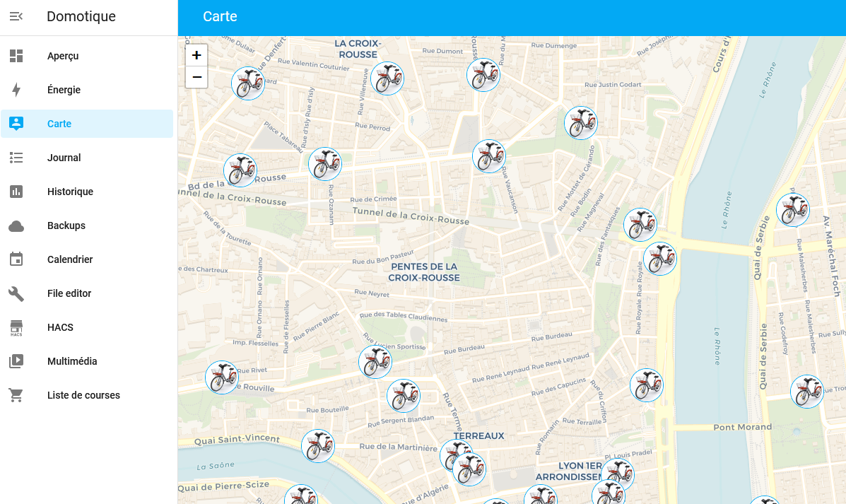846x504 pixels.
Task: Zoom in on the map
Action: (x=196, y=55)
